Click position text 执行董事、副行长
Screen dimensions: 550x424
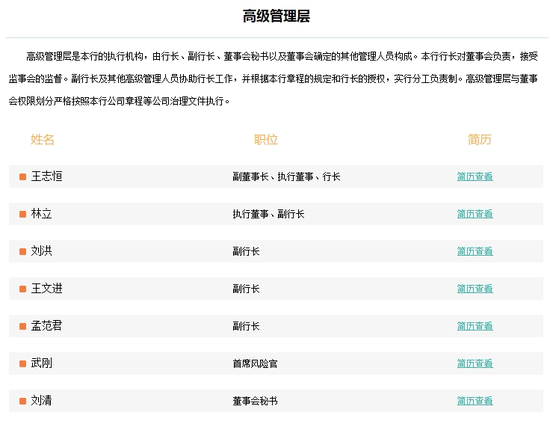tap(268, 214)
